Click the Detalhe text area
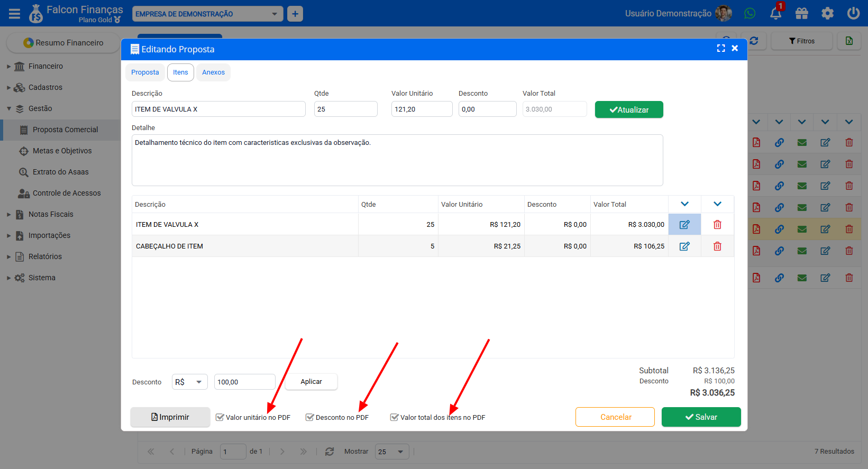This screenshot has height=469, width=868. [x=397, y=160]
